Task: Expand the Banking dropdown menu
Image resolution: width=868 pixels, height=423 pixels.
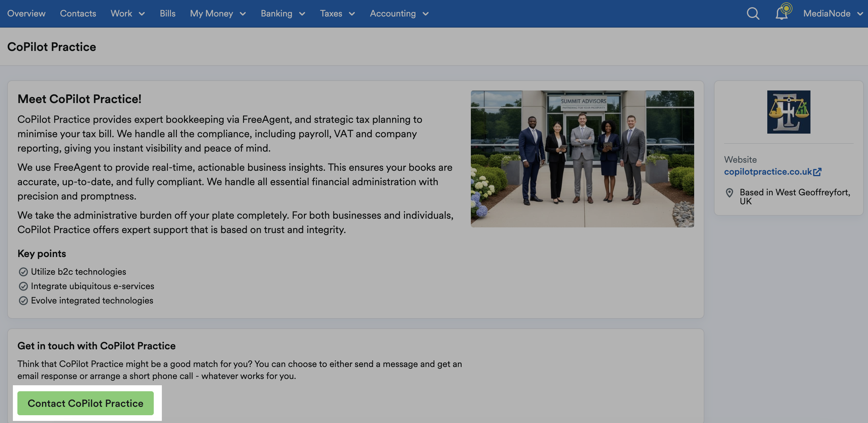Action: tap(283, 13)
